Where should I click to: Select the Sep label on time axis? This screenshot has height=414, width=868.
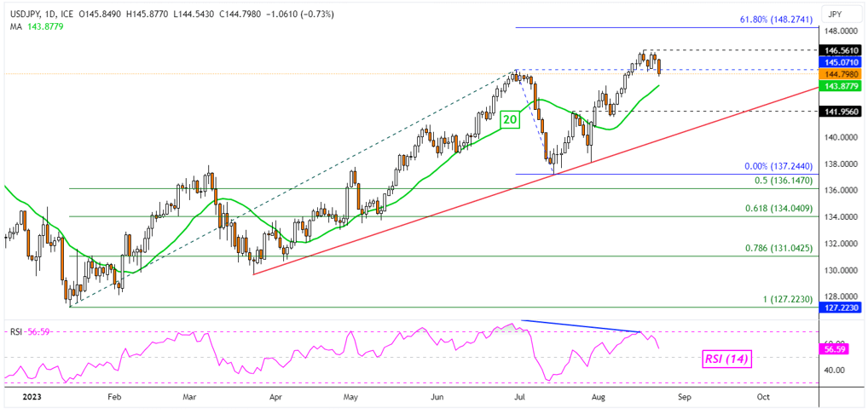coord(685,396)
